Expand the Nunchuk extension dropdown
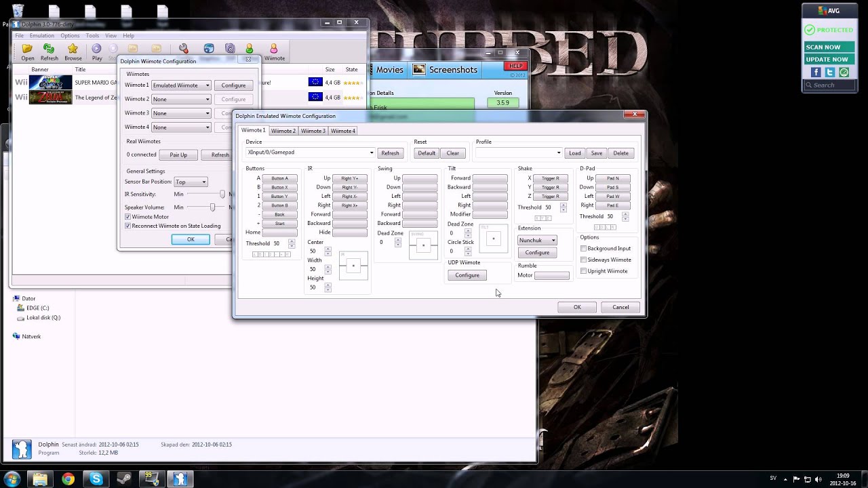Viewport: 868px width, 488px height. (537, 241)
